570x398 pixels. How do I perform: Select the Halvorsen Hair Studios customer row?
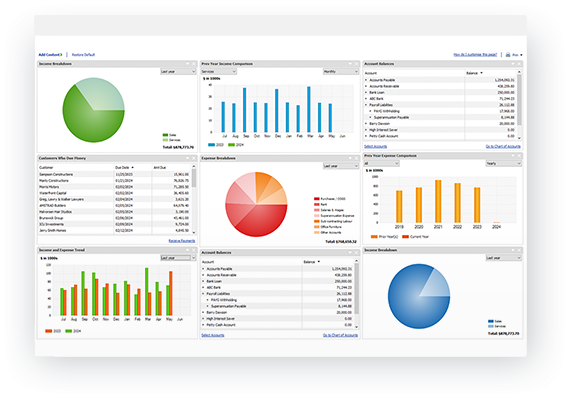(115, 212)
